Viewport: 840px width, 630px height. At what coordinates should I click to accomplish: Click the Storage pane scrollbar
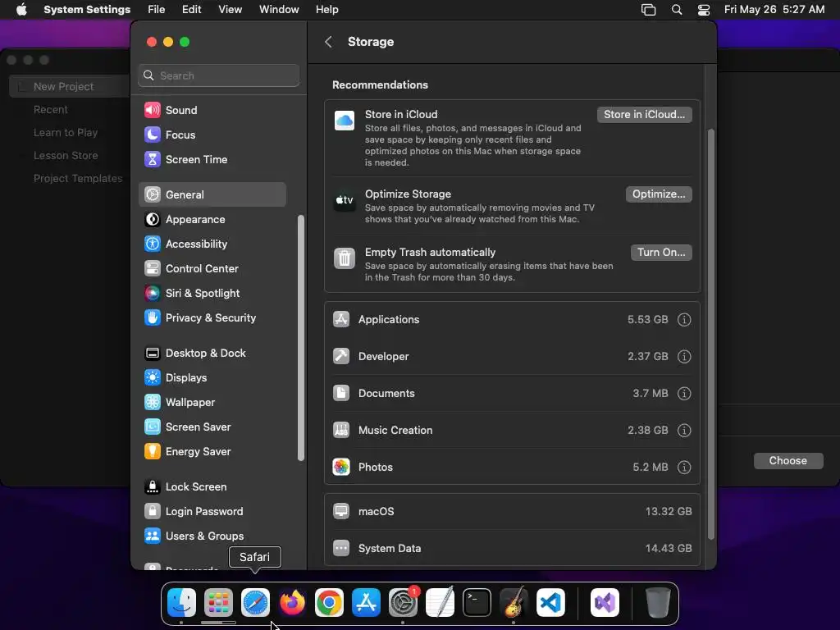tap(711, 335)
